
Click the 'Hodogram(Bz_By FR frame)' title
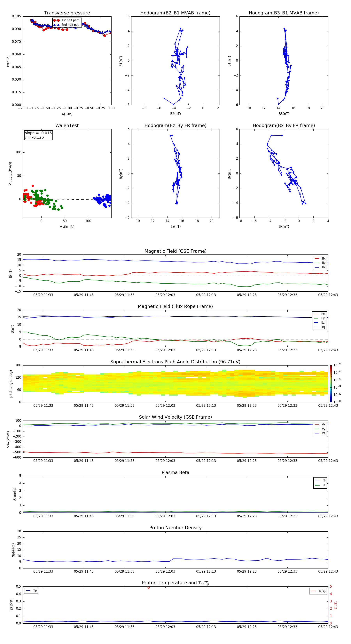tap(175, 125)
